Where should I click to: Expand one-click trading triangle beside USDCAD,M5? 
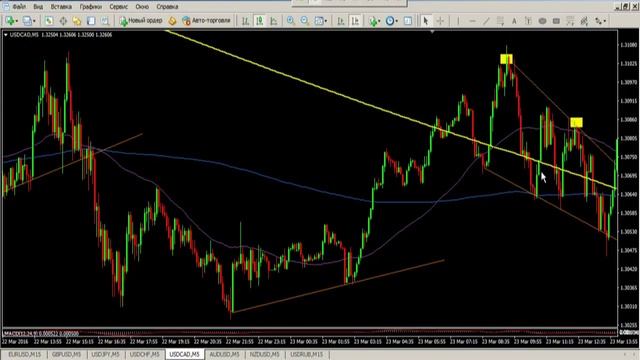click(x=6, y=35)
